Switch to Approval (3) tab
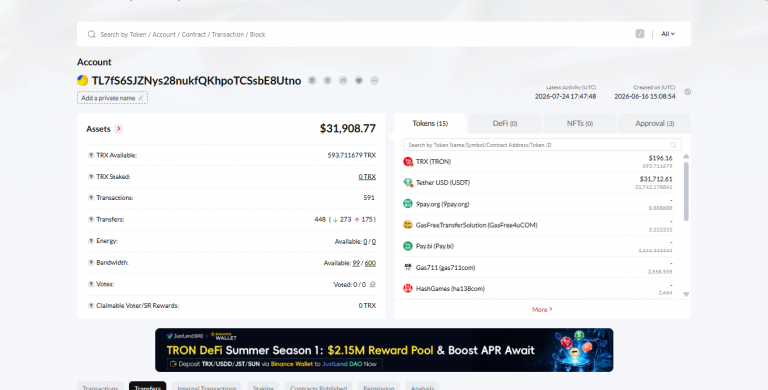 [655, 123]
